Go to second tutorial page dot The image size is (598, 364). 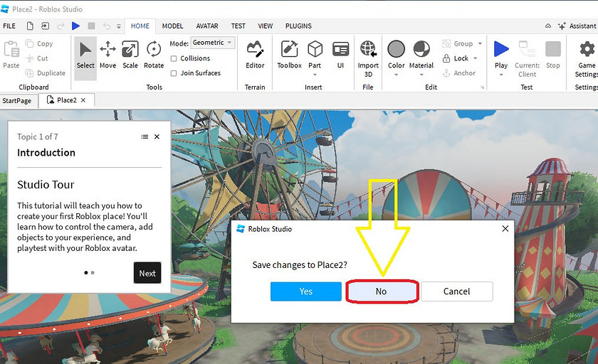click(93, 272)
